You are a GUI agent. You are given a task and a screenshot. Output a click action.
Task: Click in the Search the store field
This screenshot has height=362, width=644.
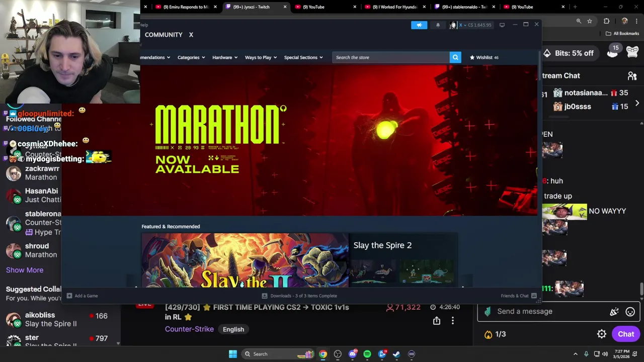[x=391, y=57]
